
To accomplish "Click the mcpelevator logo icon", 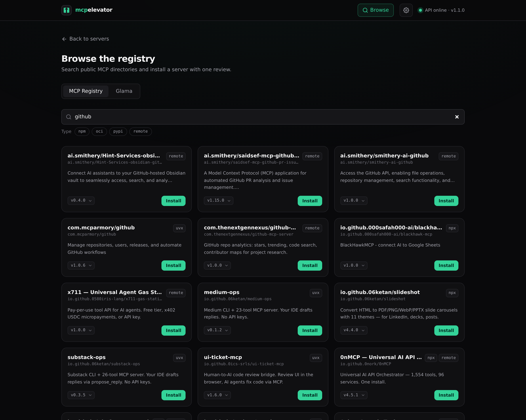I will coord(66,10).
